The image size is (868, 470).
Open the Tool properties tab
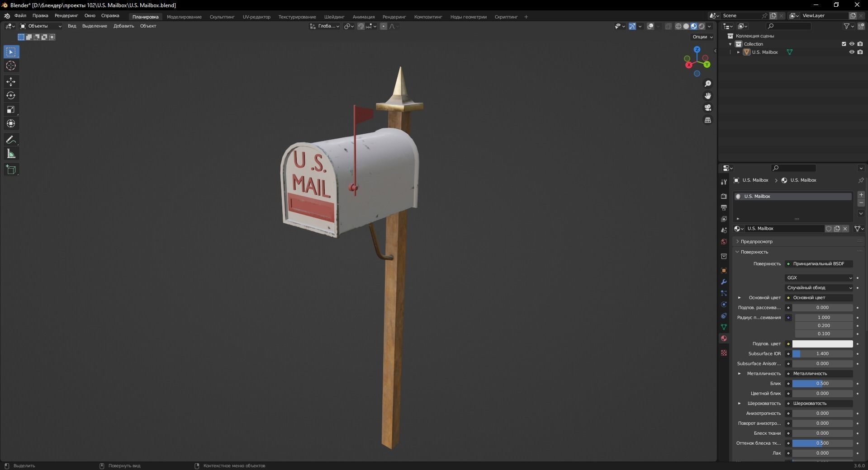coord(724,182)
